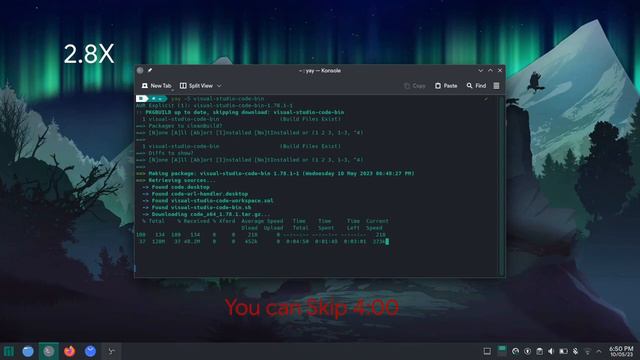Viewport: 640px width, 360px height.
Task: Click the terminal cursor block
Action: click(x=387, y=241)
